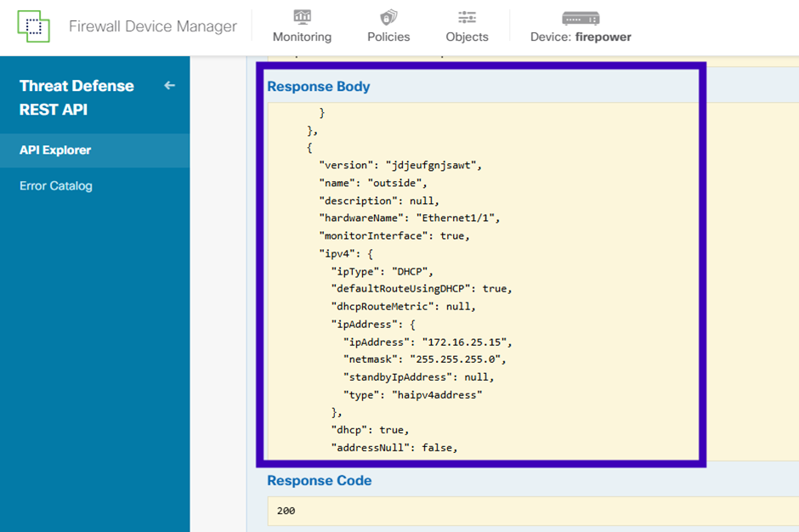Viewport: 799px width, 532px height.
Task: Click the "name": "outside" line
Action: (x=373, y=183)
